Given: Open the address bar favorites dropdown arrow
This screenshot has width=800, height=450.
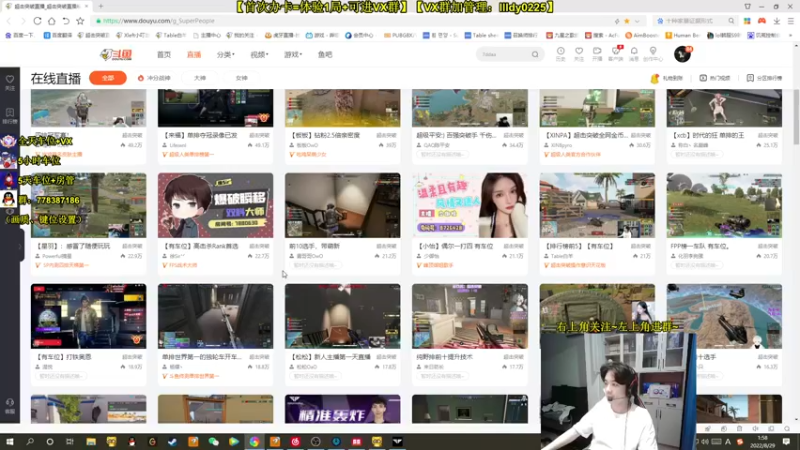Looking at the screenshot, I should 637,21.
